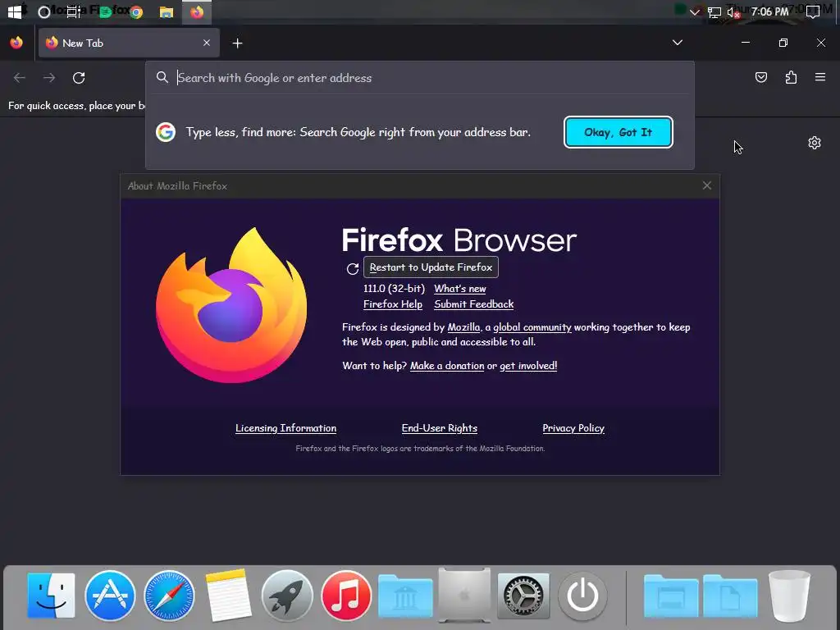Viewport: 840px width, 630px height.
Task: Open the library folder in dock
Action: (x=405, y=596)
